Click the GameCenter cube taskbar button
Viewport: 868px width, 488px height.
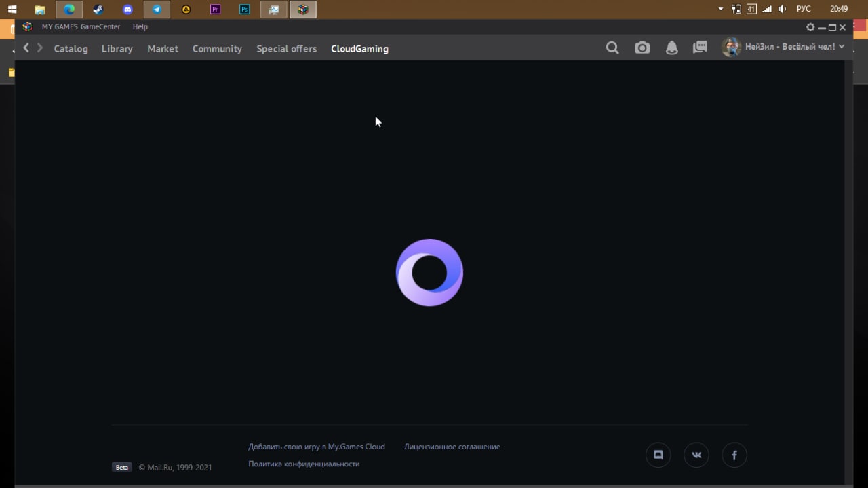click(x=302, y=10)
